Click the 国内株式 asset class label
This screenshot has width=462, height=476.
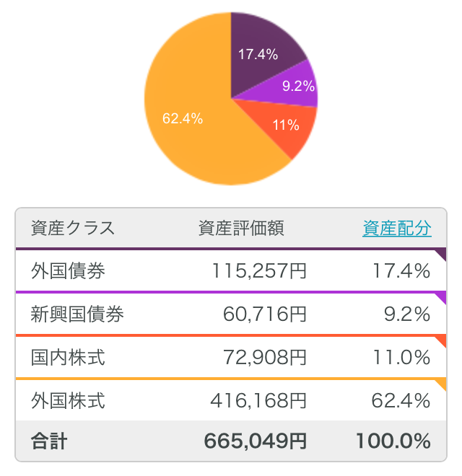(68, 356)
